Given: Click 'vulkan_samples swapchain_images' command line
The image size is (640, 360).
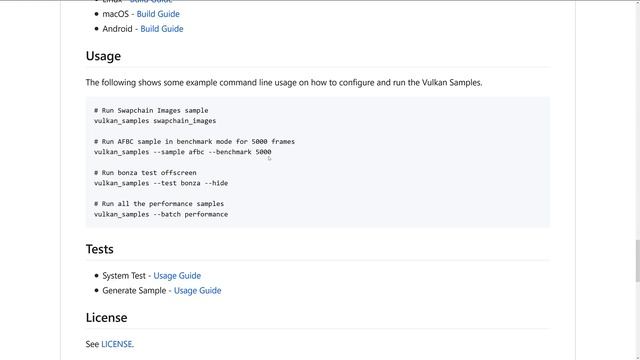Looking at the screenshot, I should pos(155,121).
